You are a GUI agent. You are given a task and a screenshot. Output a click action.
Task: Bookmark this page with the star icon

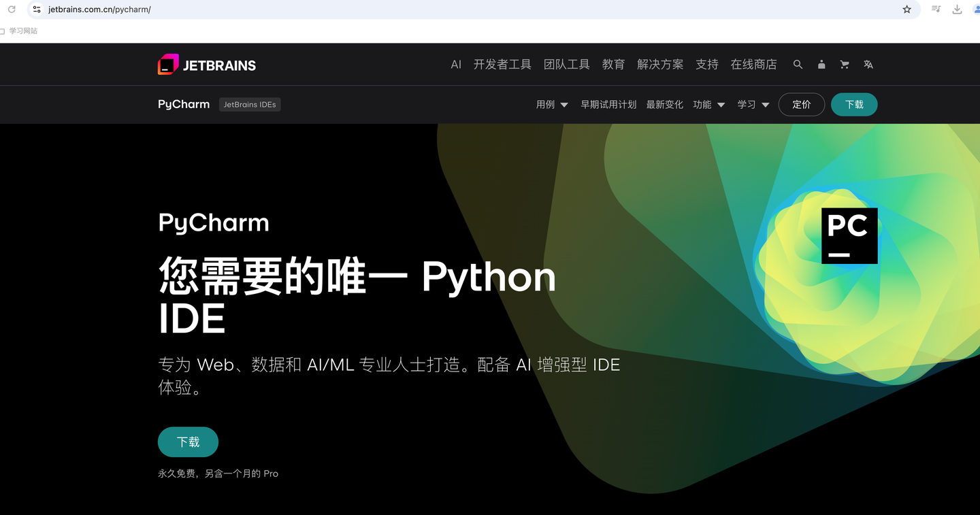tap(906, 10)
